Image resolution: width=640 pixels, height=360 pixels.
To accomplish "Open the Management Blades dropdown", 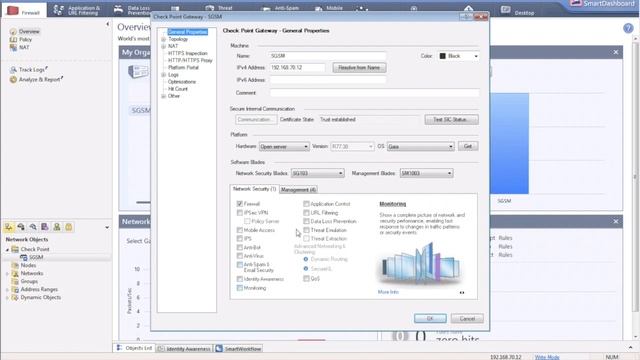I will point(426,173).
